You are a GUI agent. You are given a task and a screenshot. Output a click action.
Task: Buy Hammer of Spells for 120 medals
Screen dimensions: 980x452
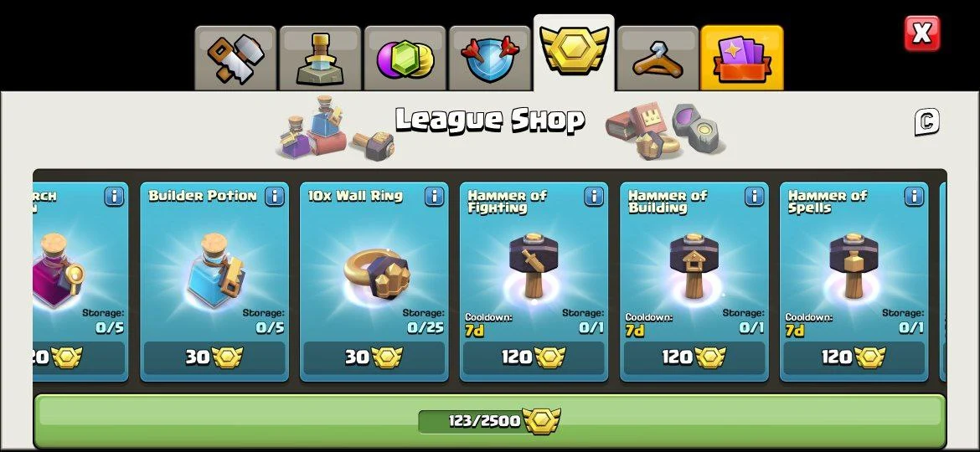pyautogui.click(x=854, y=357)
